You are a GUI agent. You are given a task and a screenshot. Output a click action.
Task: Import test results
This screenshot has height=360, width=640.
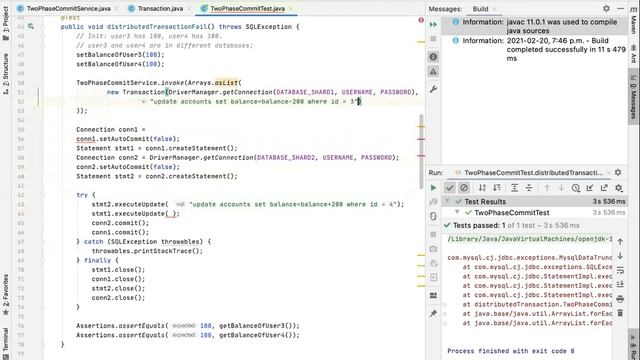(590, 188)
